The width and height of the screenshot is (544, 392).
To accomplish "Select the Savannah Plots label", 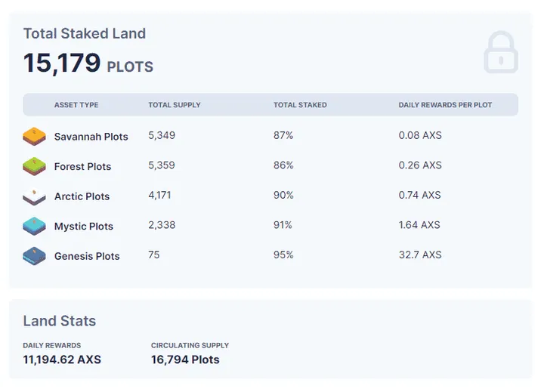I will click(91, 137).
